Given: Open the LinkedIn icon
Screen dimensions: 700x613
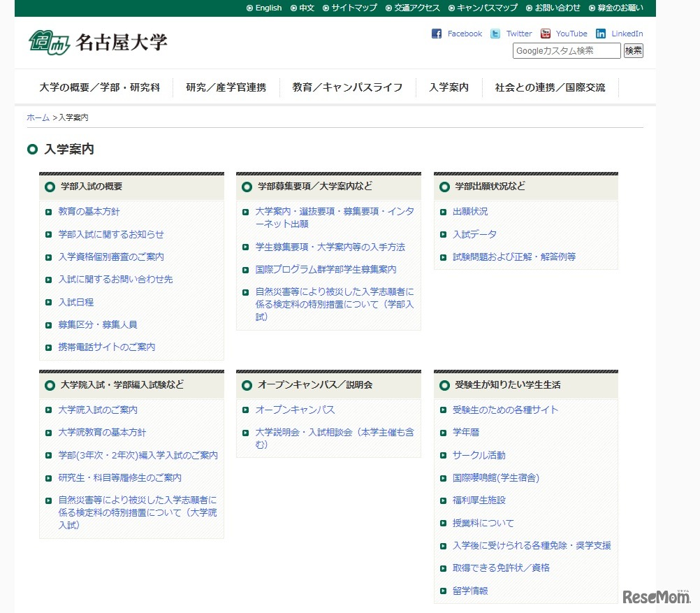Looking at the screenshot, I should [x=600, y=33].
